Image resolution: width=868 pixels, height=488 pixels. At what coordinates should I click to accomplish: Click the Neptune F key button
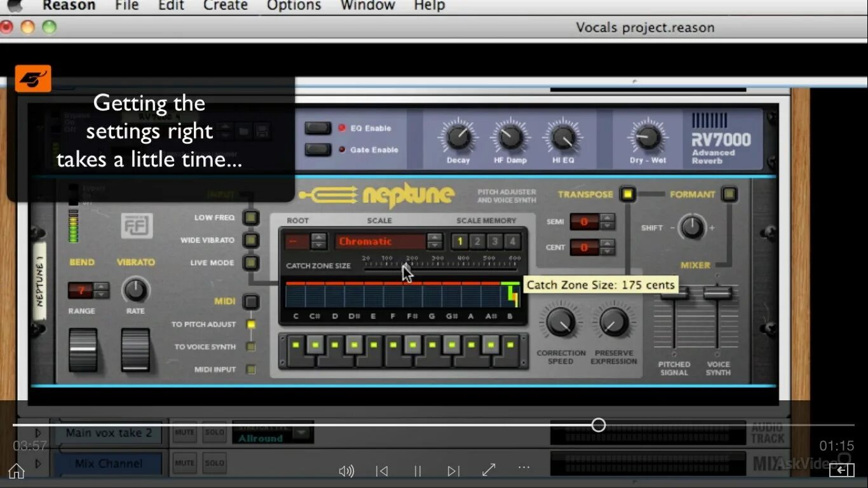point(393,351)
